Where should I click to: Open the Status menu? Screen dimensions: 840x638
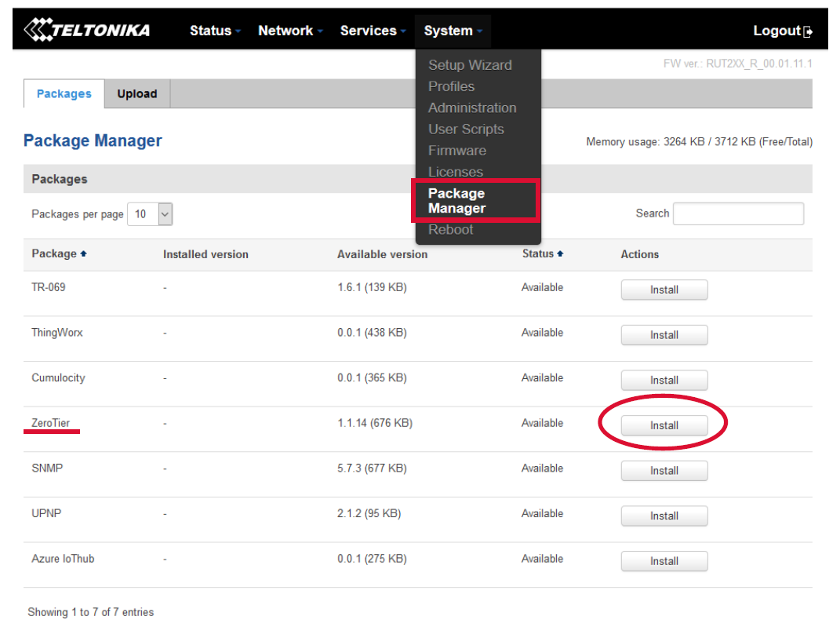coord(215,31)
